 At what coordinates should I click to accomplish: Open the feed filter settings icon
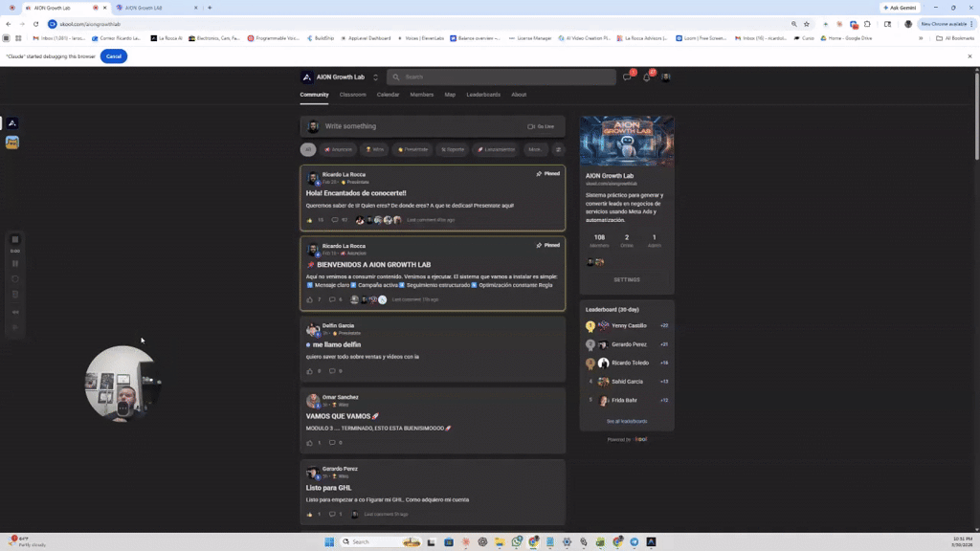click(558, 149)
